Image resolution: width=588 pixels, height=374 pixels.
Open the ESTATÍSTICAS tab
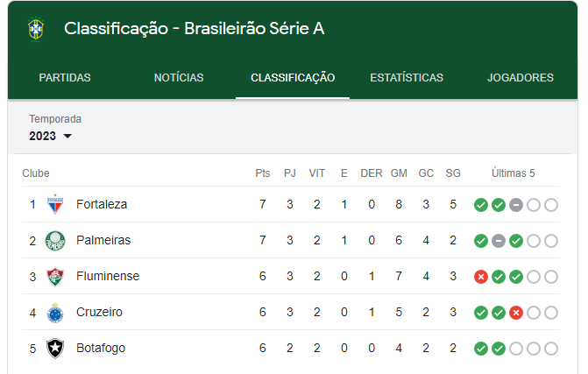click(407, 78)
